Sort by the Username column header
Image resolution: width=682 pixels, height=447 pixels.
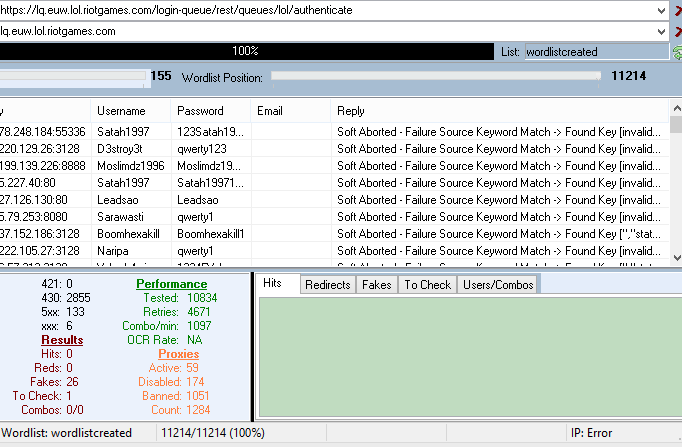130,111
